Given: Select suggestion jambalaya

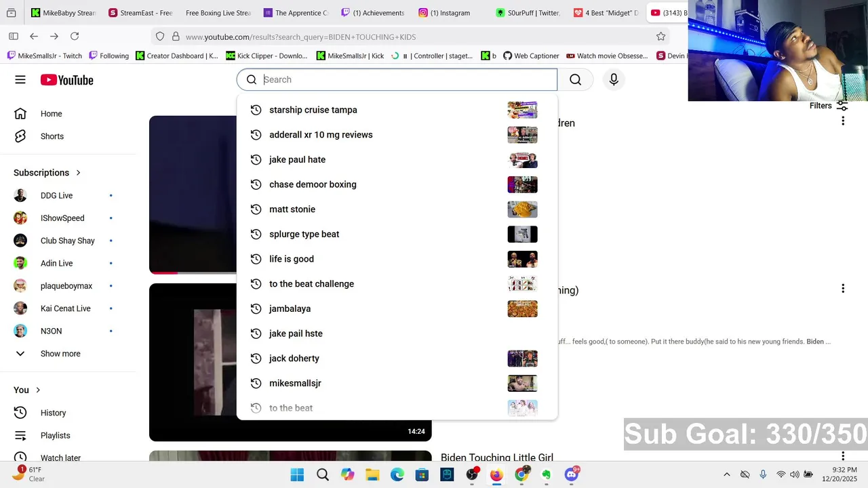Looking at the screenshot, I should tap(397, 309).
